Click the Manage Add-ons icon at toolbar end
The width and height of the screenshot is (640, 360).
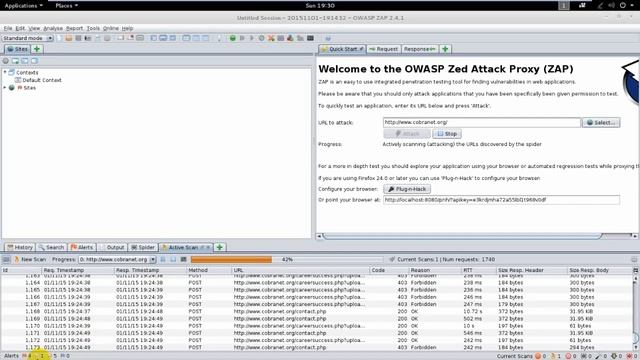point(328,38)
